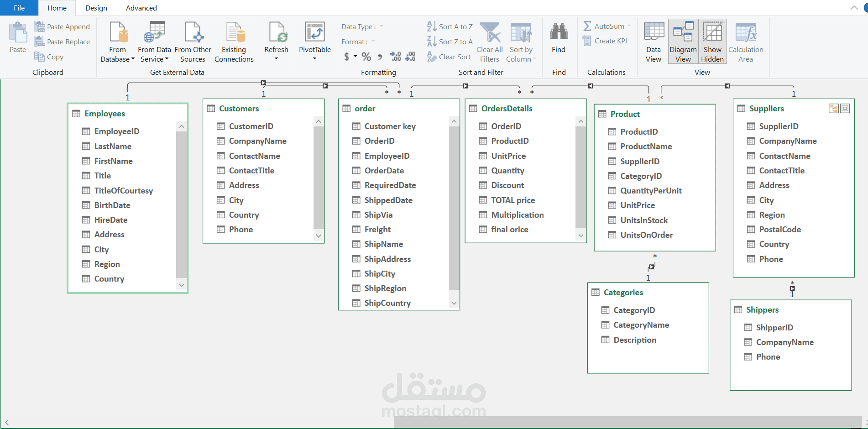Insert a PivotTable
The width and height of the screenshot is (868, 429).
(x=314, y=41)
